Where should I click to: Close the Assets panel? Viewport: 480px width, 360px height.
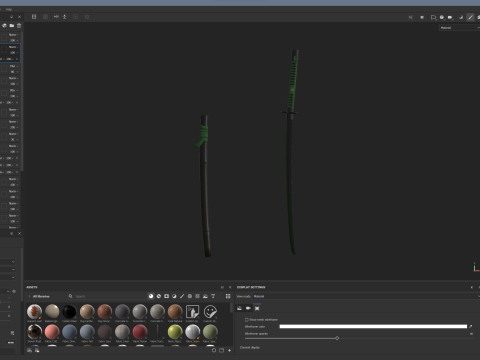[x=230, y=287]
